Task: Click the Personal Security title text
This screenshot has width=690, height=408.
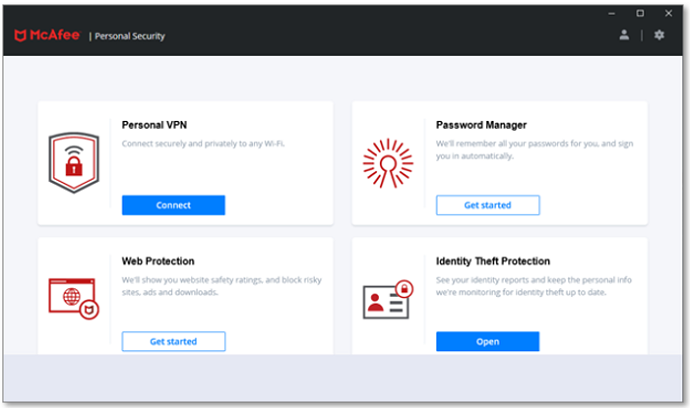Action: 130,36
